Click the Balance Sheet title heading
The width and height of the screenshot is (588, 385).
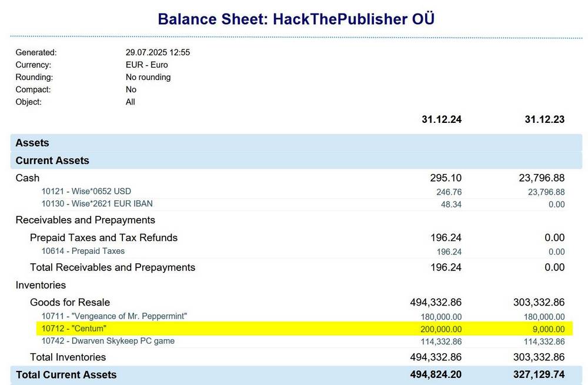coord(296,19)
